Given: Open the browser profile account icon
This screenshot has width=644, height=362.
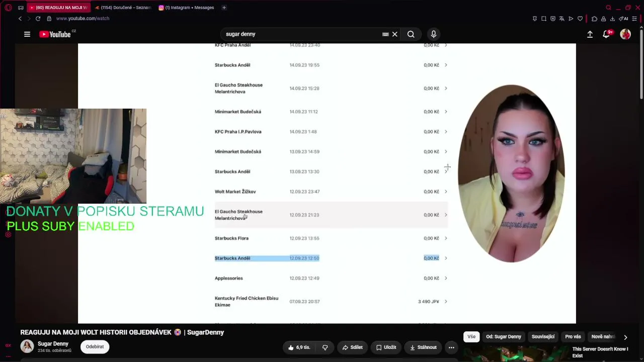Looking at the screenshot, I should (604, 19).
